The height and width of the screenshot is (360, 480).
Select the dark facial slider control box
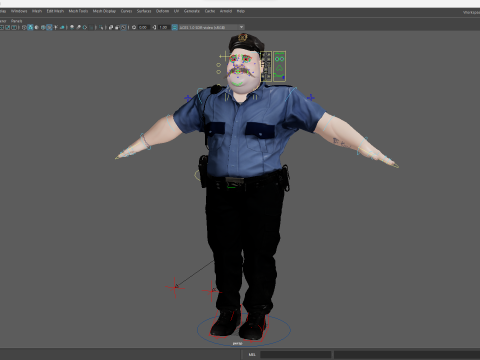(266, 66)
